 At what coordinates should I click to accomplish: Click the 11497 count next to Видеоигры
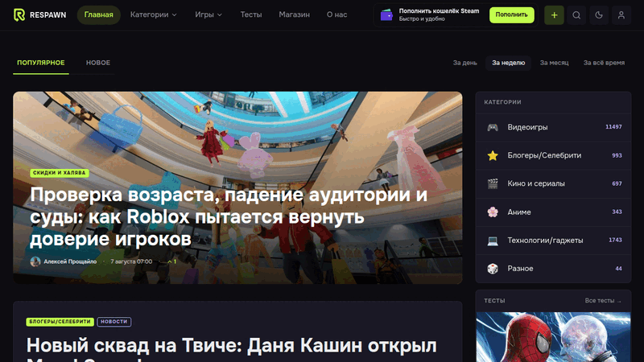click(x=613, y=127)
